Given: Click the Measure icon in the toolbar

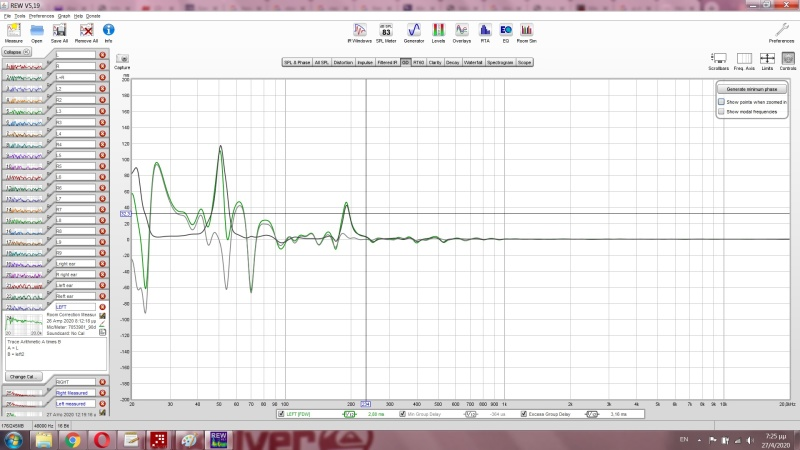Looking at the screenshot, I should click(14, 32).
